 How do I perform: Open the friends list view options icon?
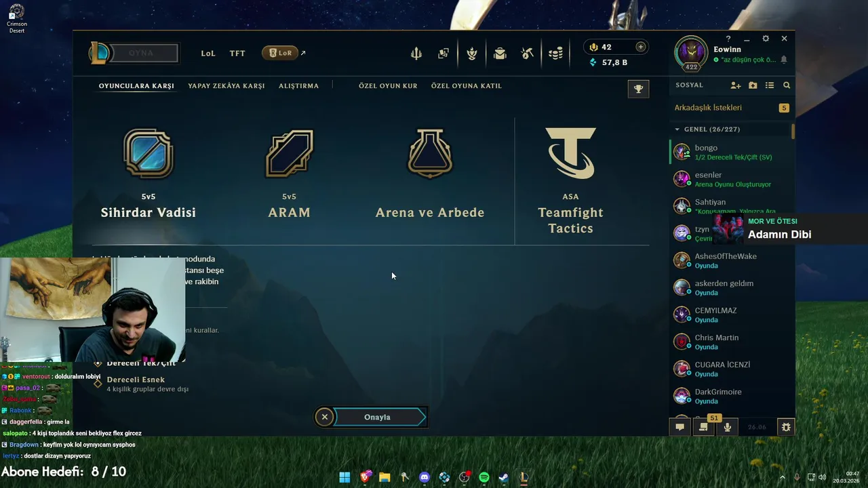[x=770, y=85]
